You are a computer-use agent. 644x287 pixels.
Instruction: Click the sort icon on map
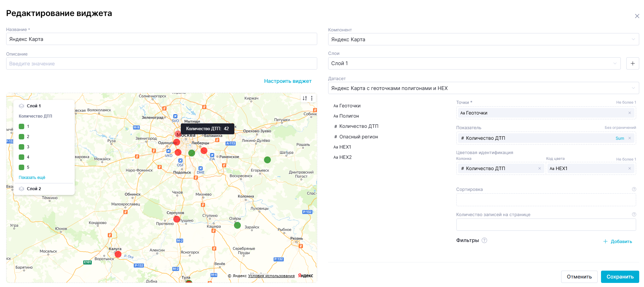(x=305, y=98)
